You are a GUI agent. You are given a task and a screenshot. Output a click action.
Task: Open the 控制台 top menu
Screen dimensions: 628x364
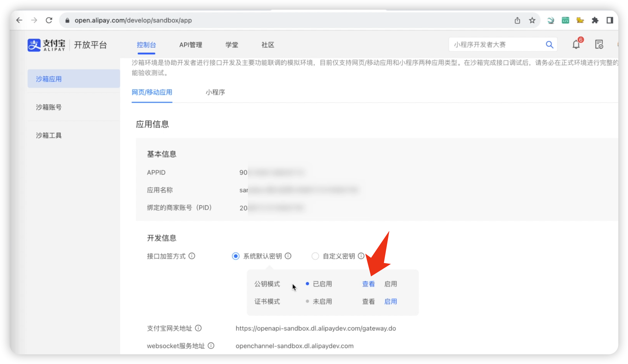(x=146, y=45)
